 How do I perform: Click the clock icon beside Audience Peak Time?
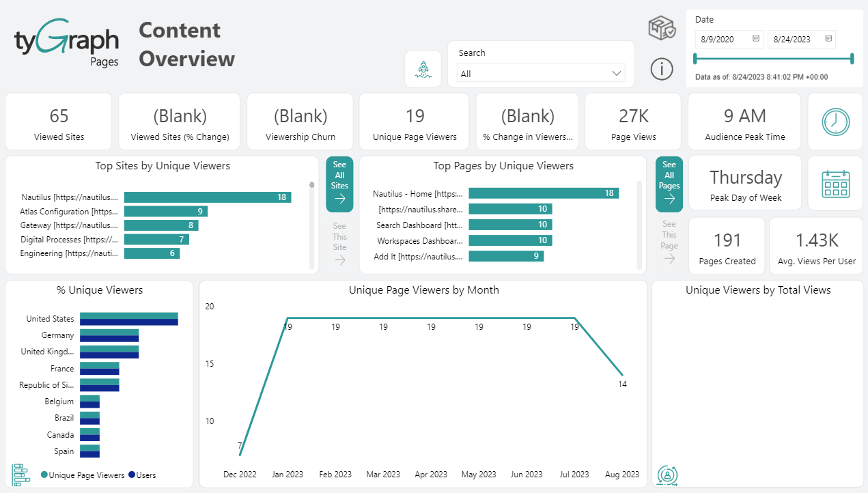tap(835, 121)
